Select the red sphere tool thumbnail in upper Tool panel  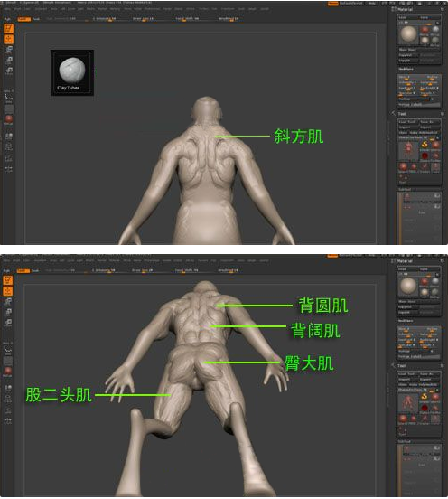click(425, 155)
